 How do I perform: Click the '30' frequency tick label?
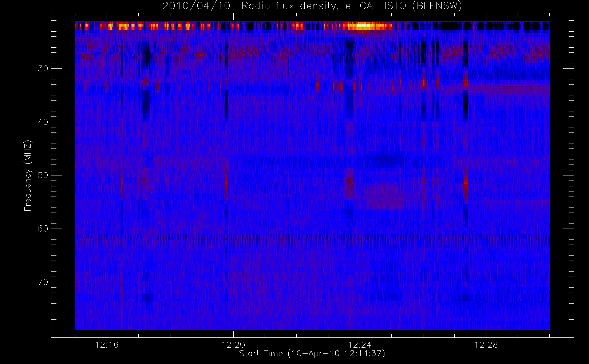tap(43, 68)
